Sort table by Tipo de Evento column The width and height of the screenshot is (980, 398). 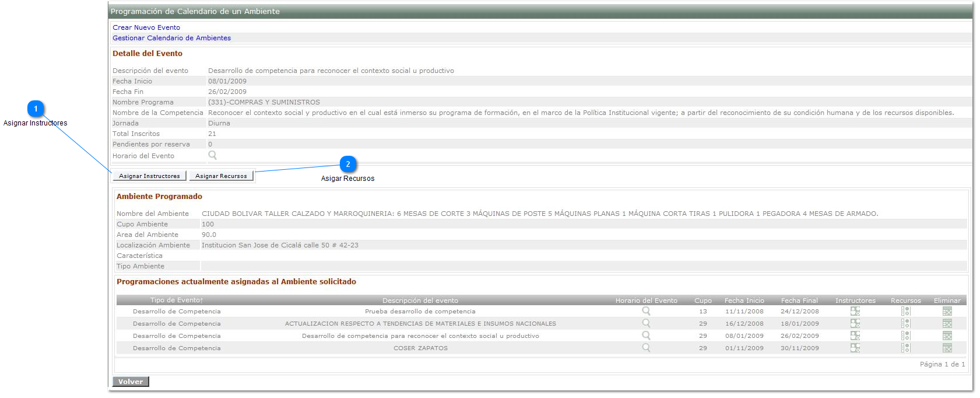(x=177, y=301)
